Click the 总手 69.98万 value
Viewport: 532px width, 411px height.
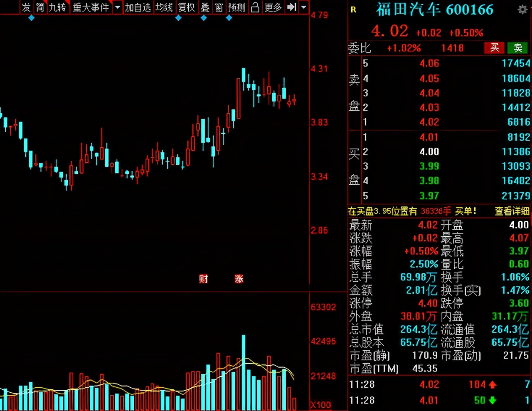pos(418,277)
